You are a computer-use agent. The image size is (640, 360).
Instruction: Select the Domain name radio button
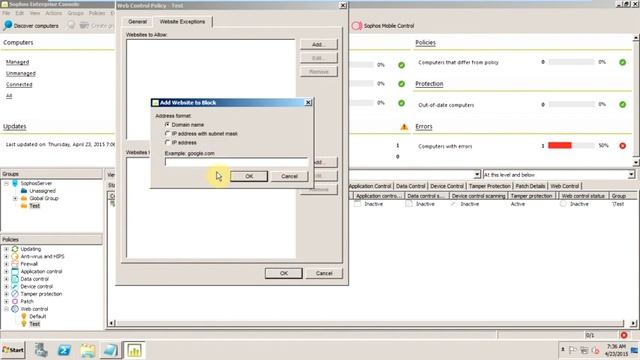(167, 124)
